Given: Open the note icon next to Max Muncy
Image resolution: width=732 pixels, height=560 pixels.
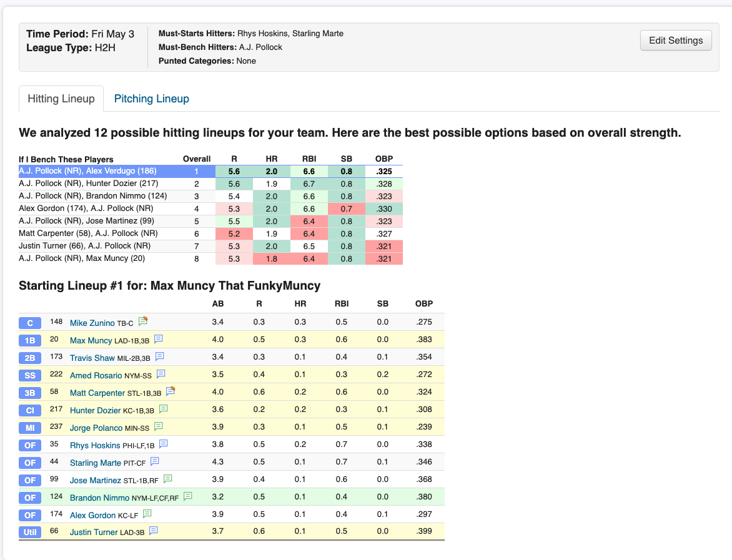Looking at the screenshot, I should tap(159, 339).
